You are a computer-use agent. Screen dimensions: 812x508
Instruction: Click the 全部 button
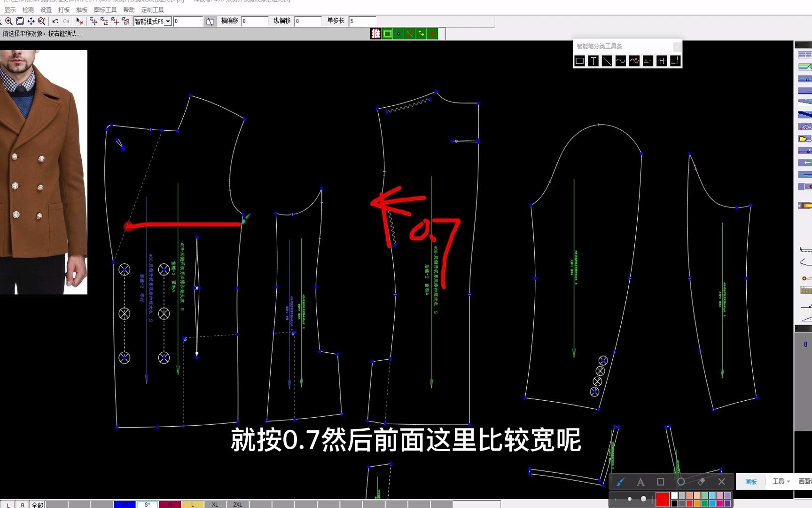tap(37, 505)
